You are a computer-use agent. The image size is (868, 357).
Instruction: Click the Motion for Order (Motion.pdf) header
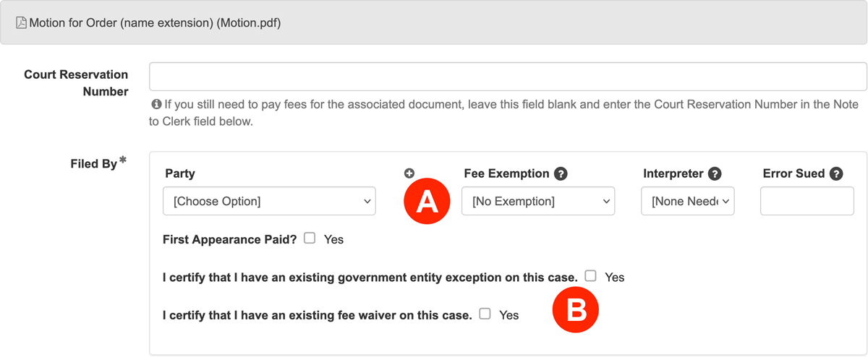click(x=155, y=23)
